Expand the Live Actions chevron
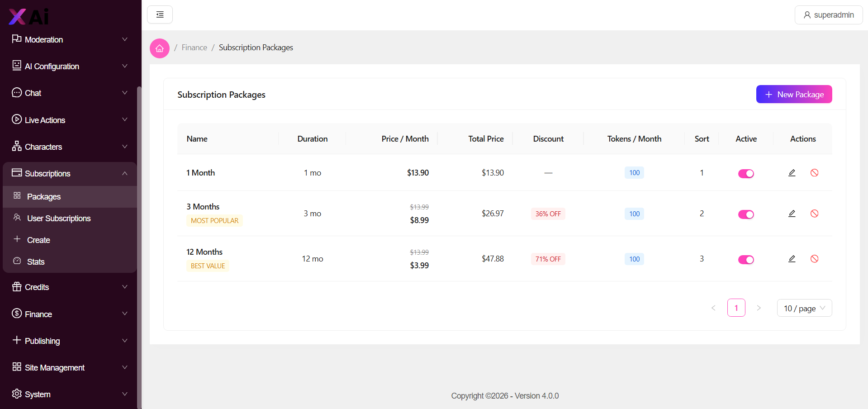Image resolution: width=868 pixels, height=409 pixels. [x=125, y=120]
